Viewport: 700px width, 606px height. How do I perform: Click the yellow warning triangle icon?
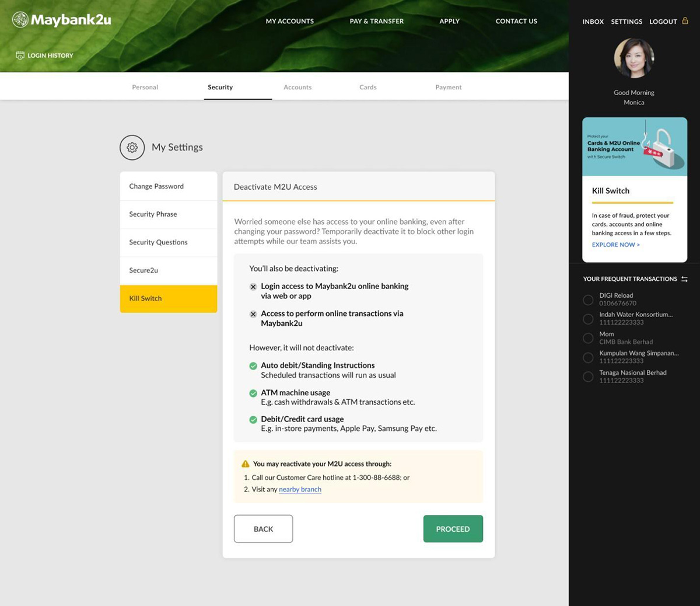(x=246, y=464)
